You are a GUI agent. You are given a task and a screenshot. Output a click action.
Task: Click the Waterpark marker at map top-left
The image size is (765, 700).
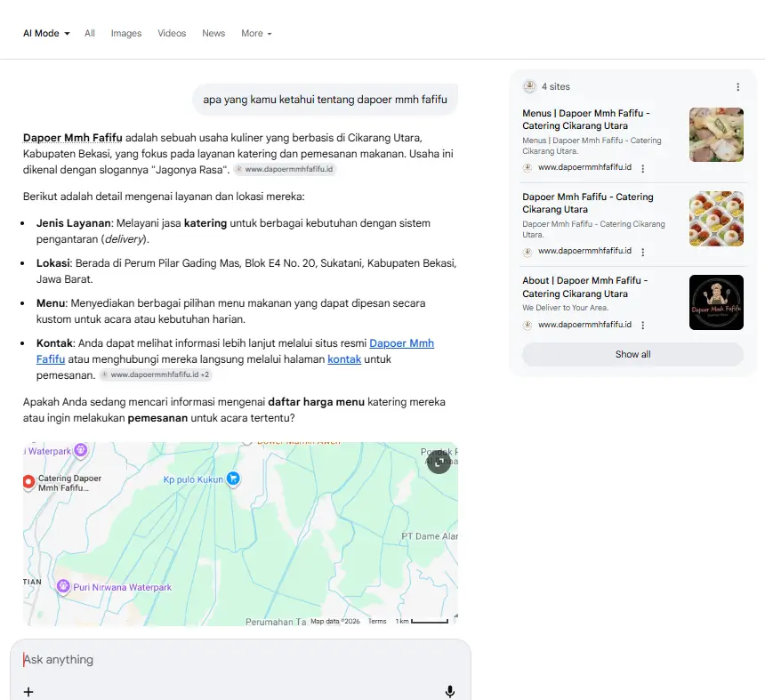81,450
